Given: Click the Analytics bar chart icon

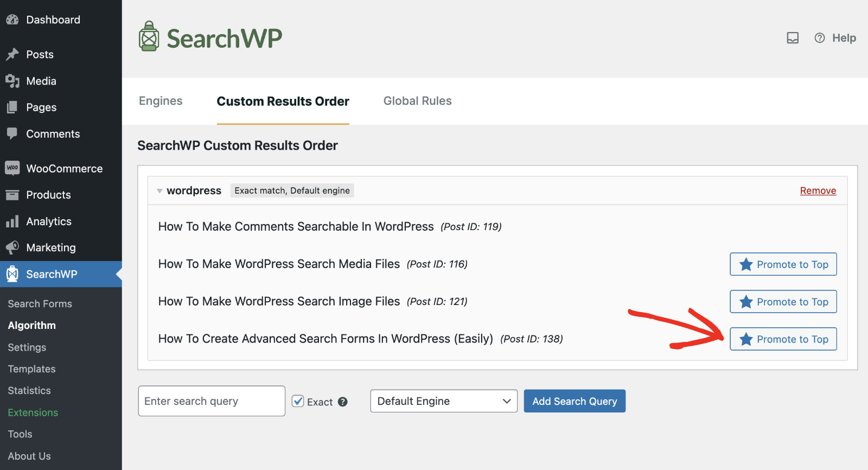Looking at the screenshot, I should 12,221.
